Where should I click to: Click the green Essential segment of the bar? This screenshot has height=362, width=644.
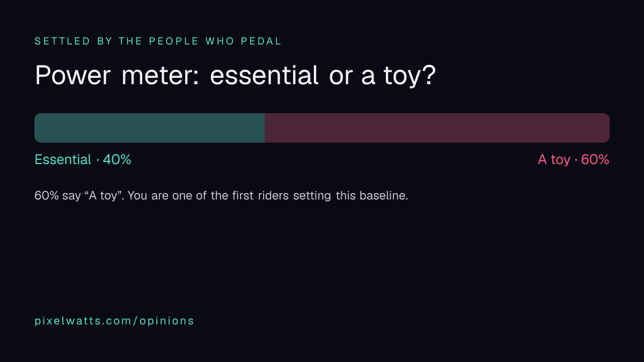point(149,128)
